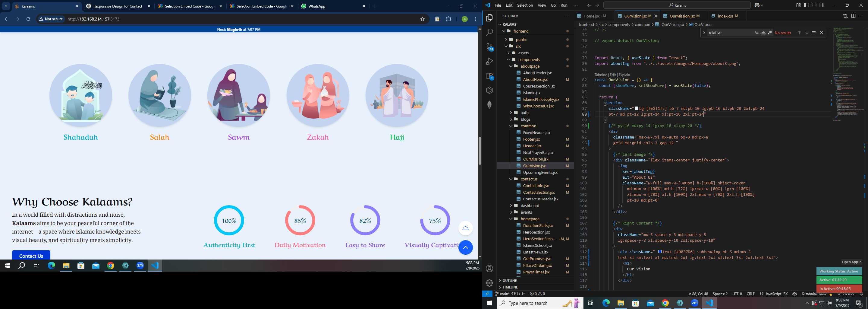Click the green Chrome profile avatar
Screen dimensions: 868x309
[465, 19]
